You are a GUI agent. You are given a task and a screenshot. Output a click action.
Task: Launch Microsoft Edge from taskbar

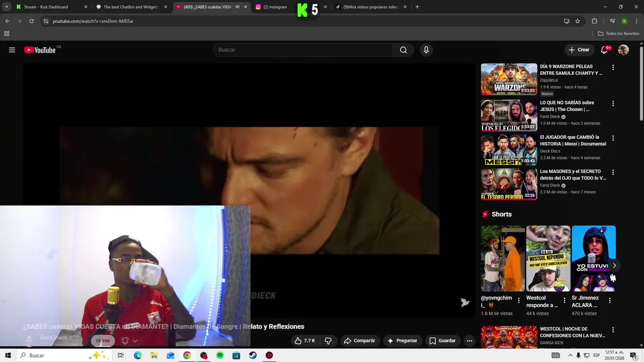138,355
